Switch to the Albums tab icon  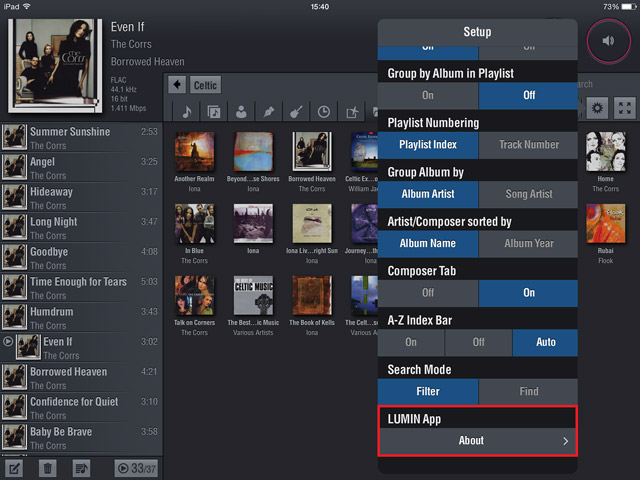tap(214, 111)
